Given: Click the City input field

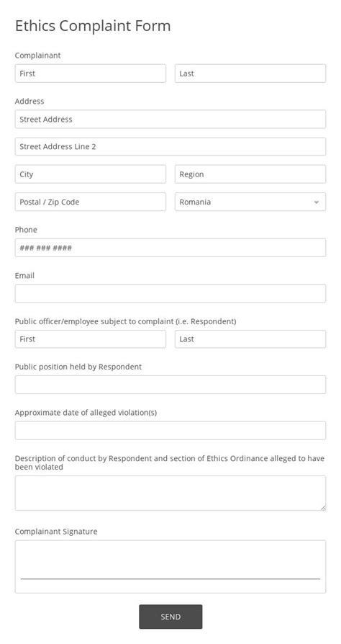Looking at the screenshot, I should (90, 174).
